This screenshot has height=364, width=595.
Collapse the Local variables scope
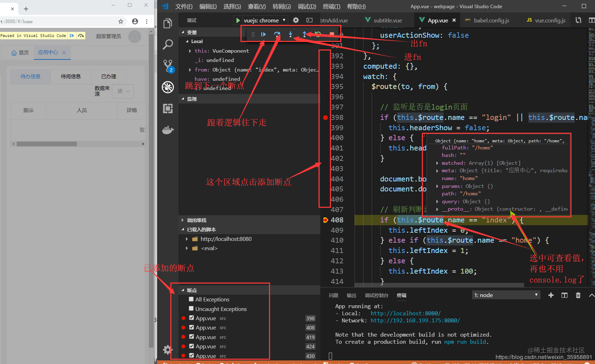point(187,41)
